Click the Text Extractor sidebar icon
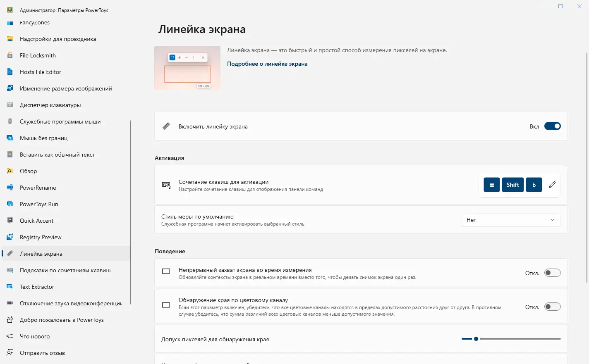 coord(10,287)
